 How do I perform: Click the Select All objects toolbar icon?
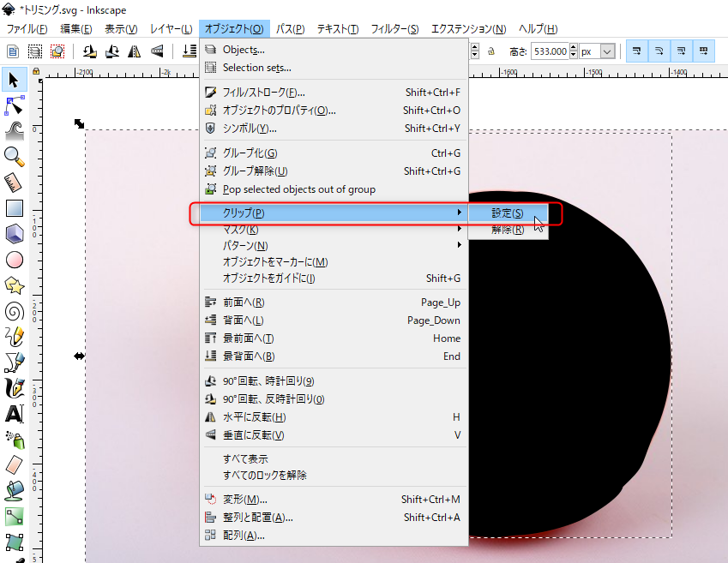coord(13,51)
